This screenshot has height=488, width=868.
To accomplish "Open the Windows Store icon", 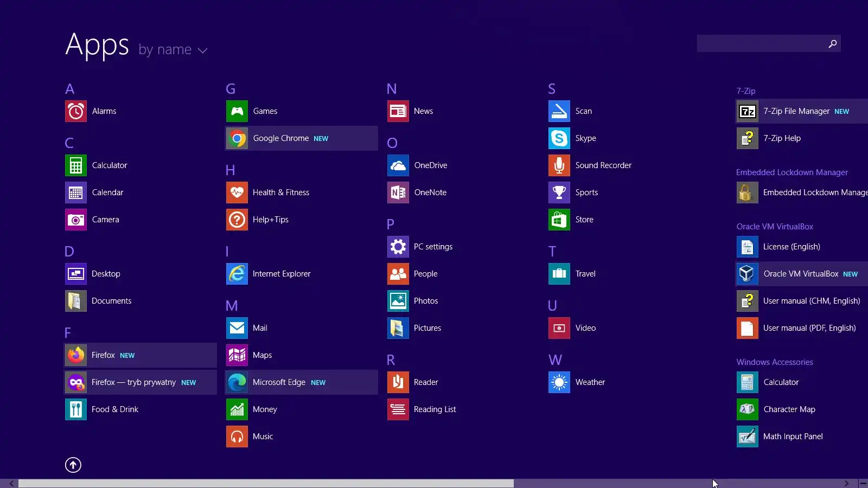I will click(x=559, y=220).
